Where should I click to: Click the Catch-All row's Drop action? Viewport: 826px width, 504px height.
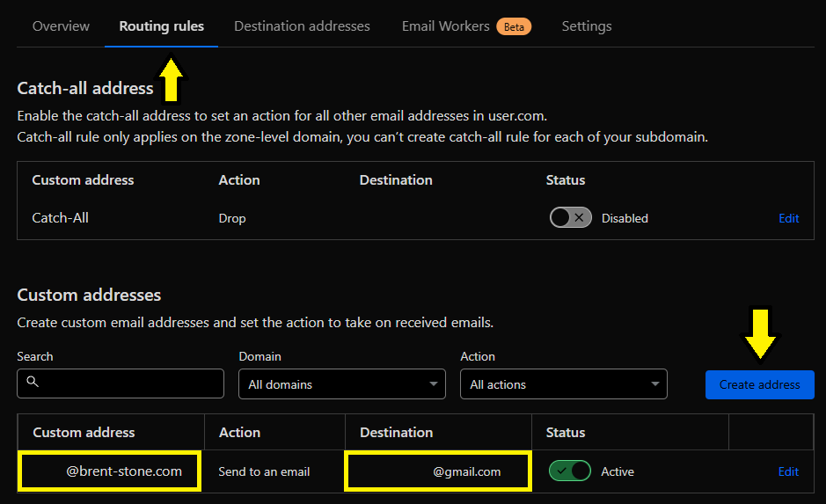point(232,218)
